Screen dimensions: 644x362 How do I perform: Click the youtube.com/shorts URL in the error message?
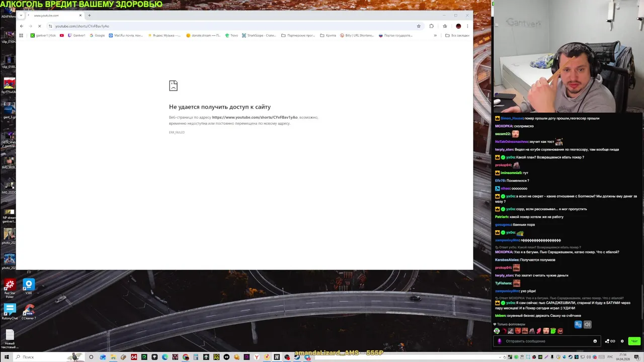click(x=255, y=117)
